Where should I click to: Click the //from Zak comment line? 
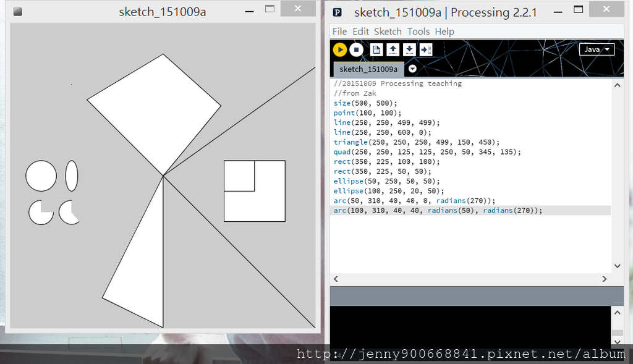(x=355, y=93)
